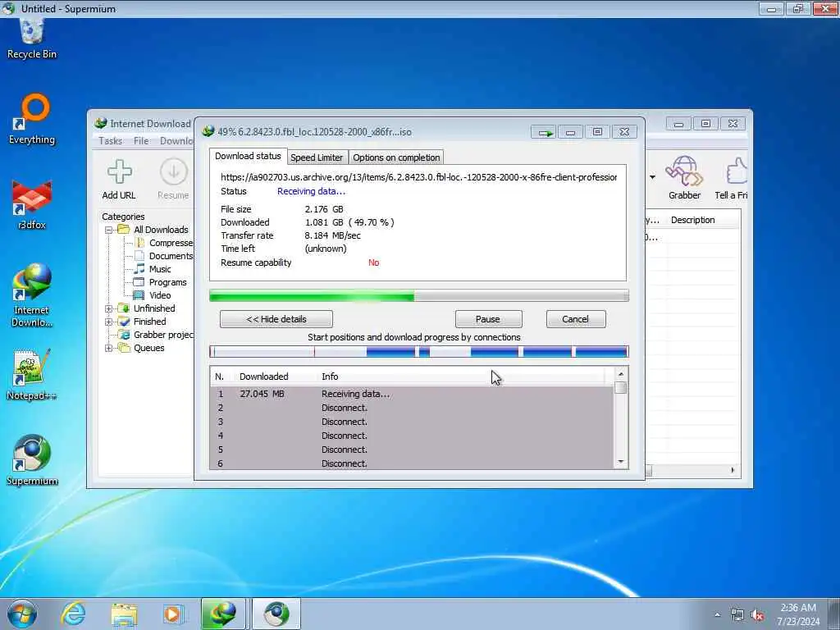
Task: Click the 8.184 MB/sec transfer rate value
Action: (x=333, y=235)
